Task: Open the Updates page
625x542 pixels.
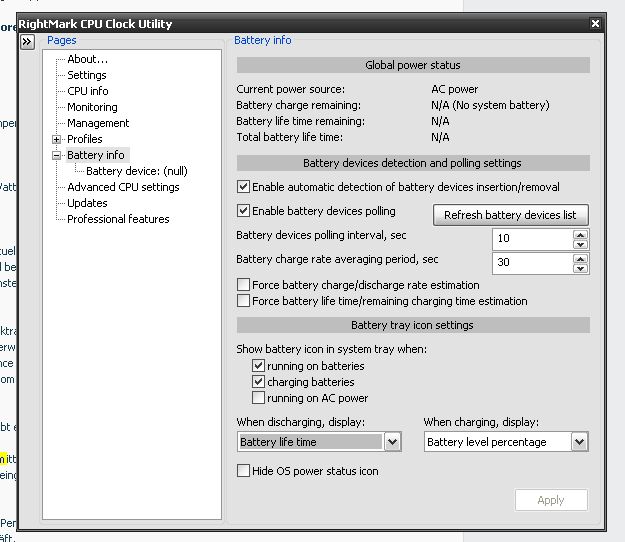Action: pos(87,203)
